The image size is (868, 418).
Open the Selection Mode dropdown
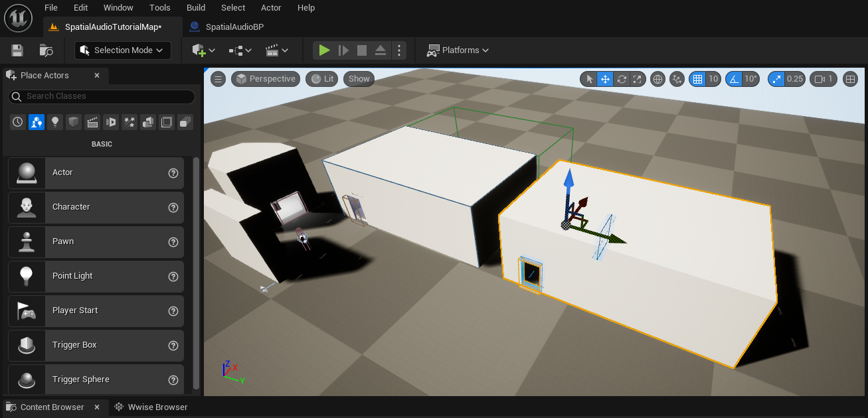pos(123,50)
